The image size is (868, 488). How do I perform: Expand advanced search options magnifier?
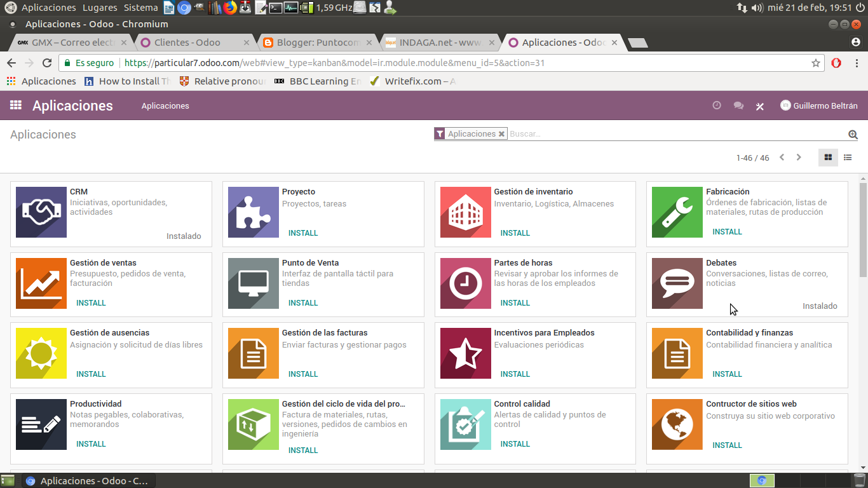point(853,134)
